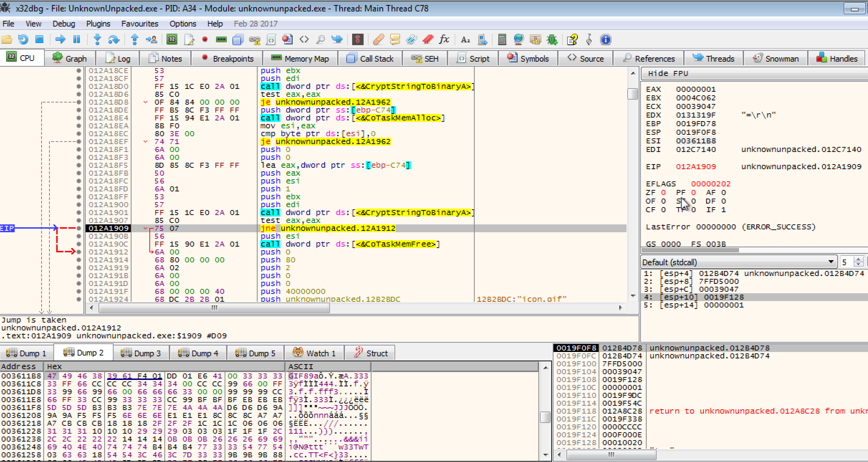Increase argument count stepper next to stdcall

[x=858, y=259]
